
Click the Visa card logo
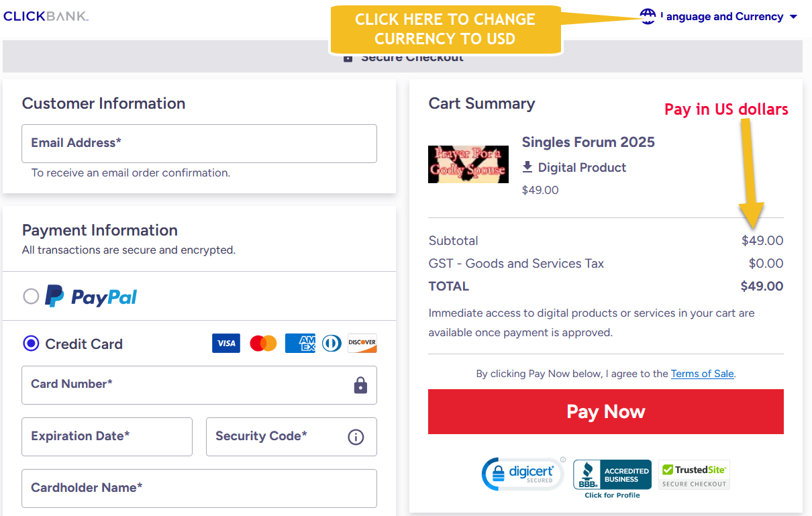226,344
